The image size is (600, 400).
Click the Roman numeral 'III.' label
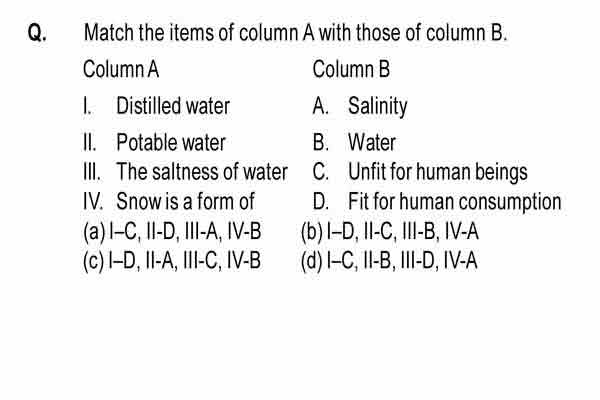pyautogui.click(x=92, y=171)
